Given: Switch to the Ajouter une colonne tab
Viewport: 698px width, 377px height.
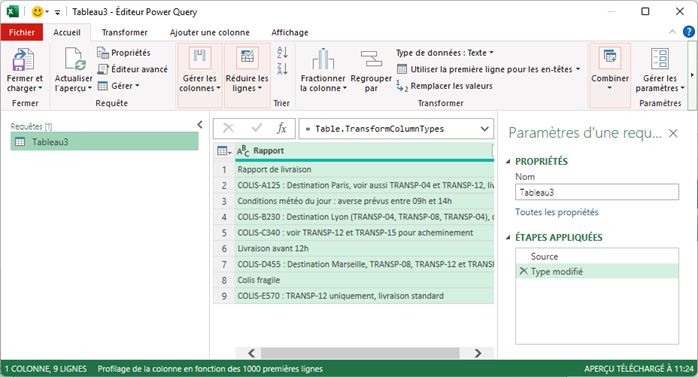Looking at the screenshot, I should coord(210,32).
